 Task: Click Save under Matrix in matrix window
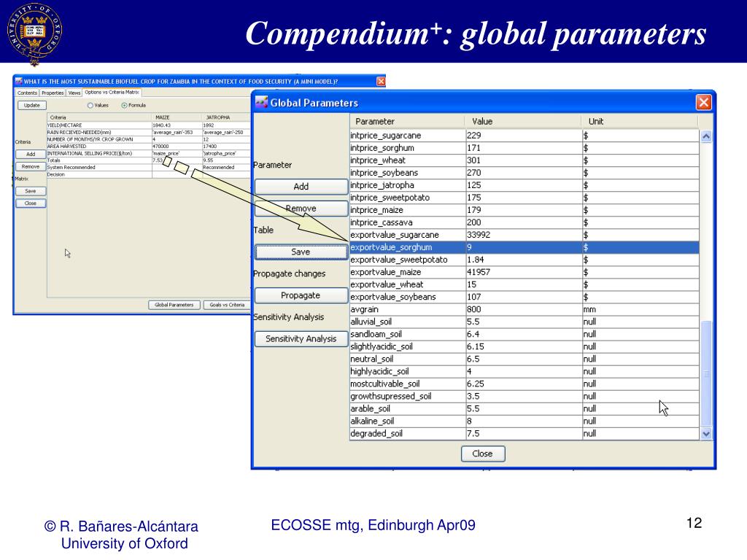coord(31,191)
